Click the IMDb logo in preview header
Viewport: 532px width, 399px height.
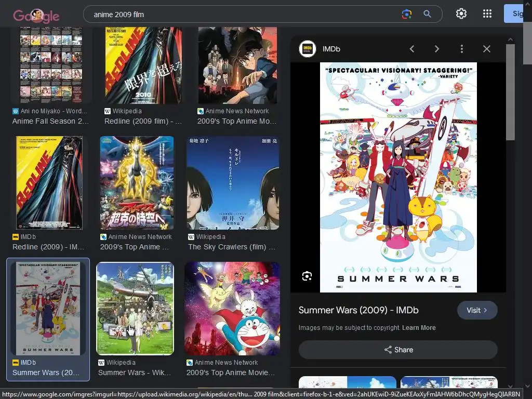pos(308,49)
